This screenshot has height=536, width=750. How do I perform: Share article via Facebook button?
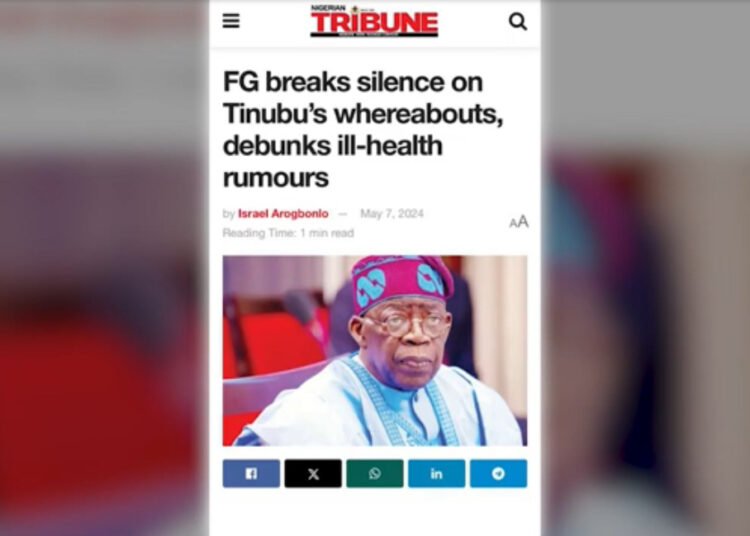point(251,473)
